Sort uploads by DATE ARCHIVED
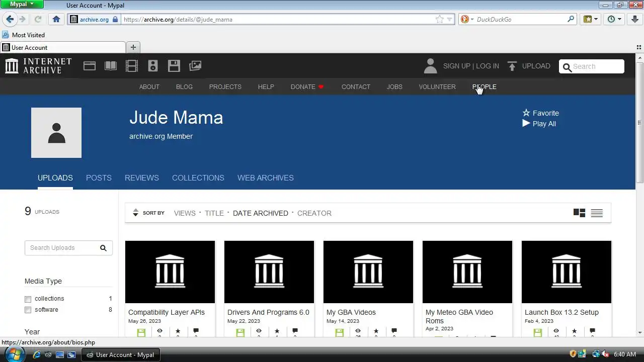The height and width of the screenshot is (362, 644). point(261,213)
